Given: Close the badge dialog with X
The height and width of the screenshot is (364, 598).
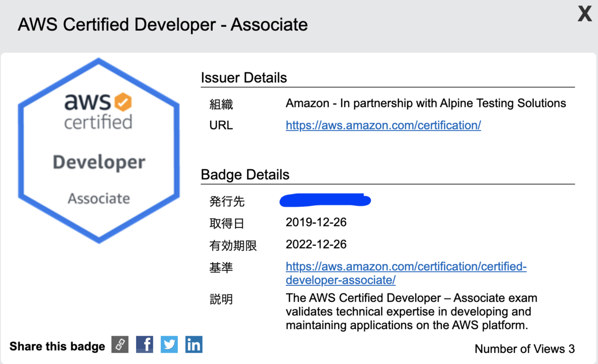Looking at the screenshot, I should point(584,14).
